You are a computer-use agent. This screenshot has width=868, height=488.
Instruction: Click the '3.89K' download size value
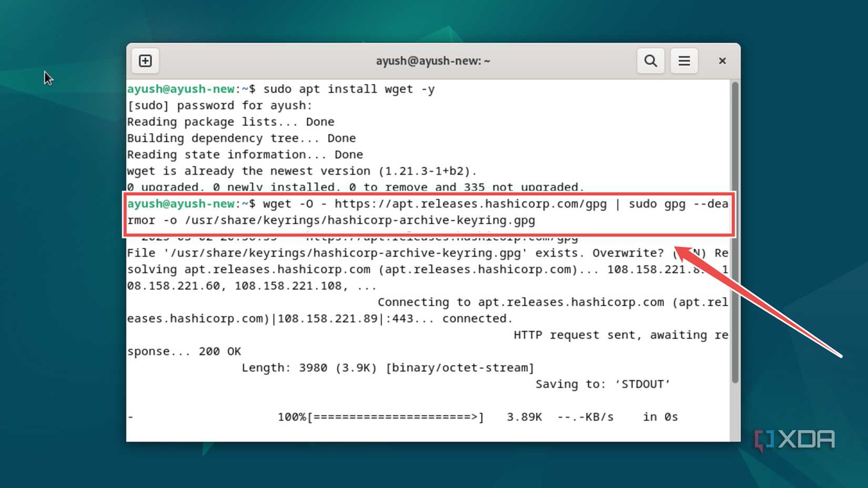coord(524,417)
